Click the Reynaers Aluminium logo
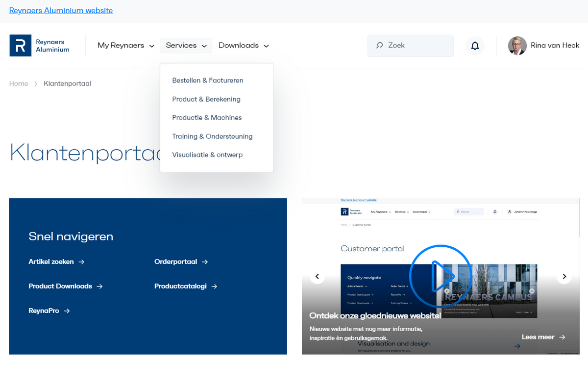 click(39, 46)
